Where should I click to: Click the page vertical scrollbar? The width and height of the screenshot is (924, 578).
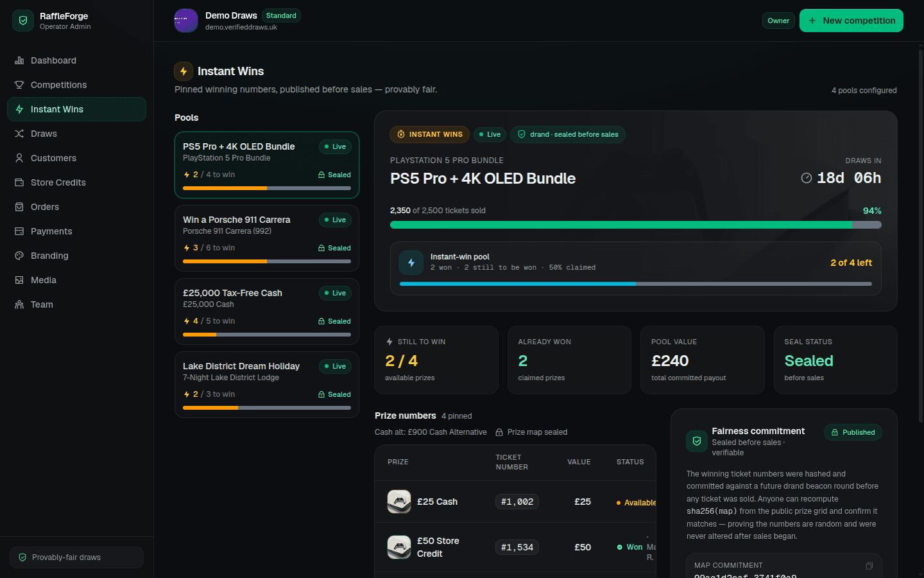click(x=921, y=236)
